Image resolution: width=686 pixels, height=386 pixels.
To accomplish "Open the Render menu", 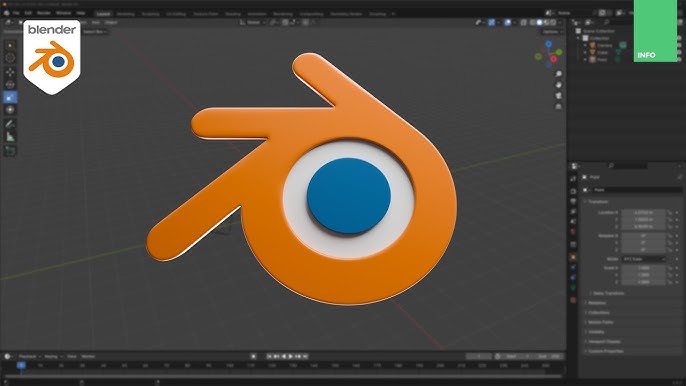I will coord(44,13).
